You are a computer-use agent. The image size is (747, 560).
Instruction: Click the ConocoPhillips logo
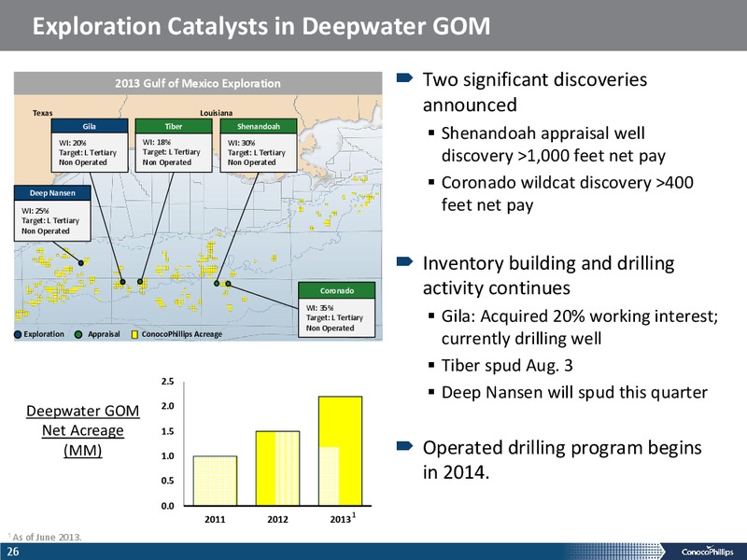point(708,552)
